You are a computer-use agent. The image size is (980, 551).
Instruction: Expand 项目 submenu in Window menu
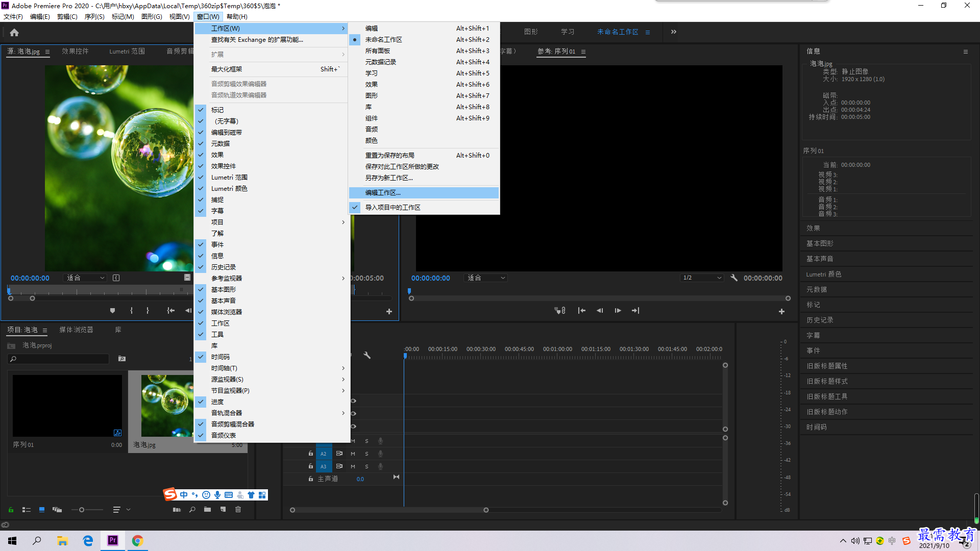click(x=272, y=222)
